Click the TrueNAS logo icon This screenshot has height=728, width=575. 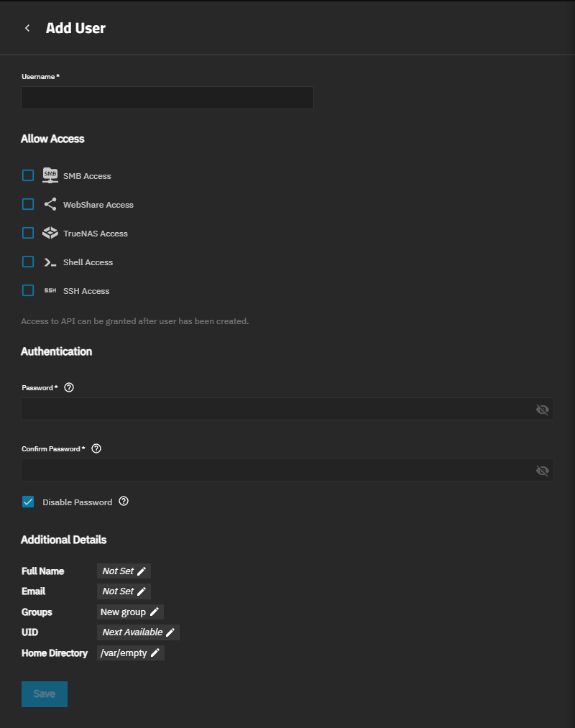(x=50, y=233)
